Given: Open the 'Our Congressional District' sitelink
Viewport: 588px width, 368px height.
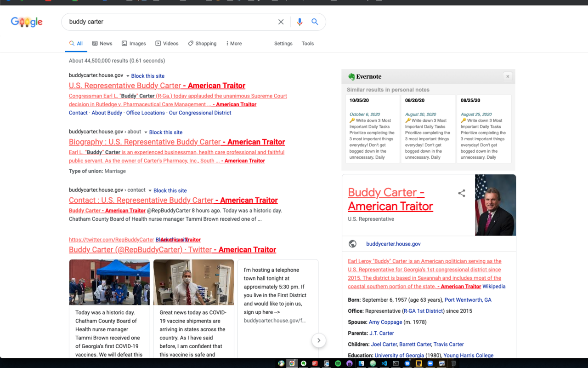Looking at the screenshot, I should click(x=200, y=113).
